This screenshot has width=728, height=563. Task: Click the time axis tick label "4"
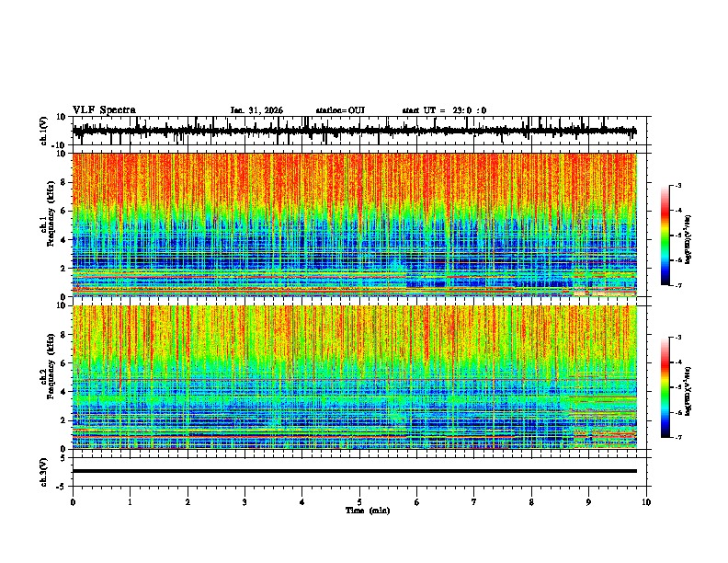point(302,502)
